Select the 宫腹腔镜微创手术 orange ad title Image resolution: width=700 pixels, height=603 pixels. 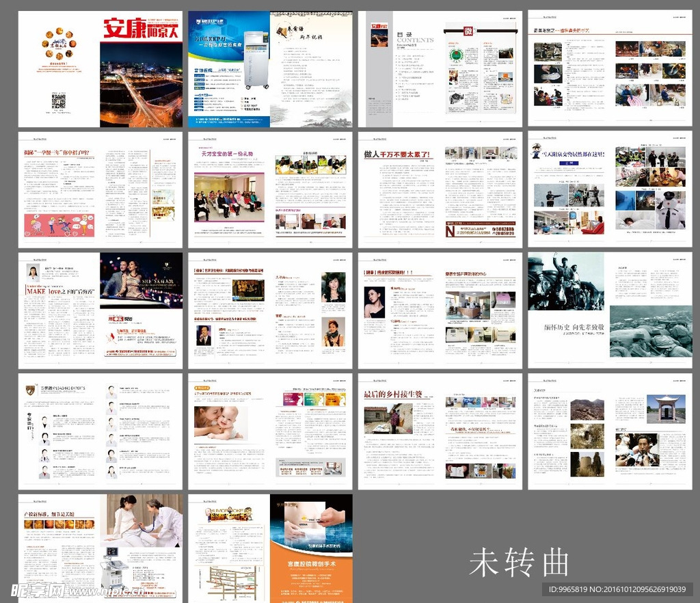tap(312, 564)
